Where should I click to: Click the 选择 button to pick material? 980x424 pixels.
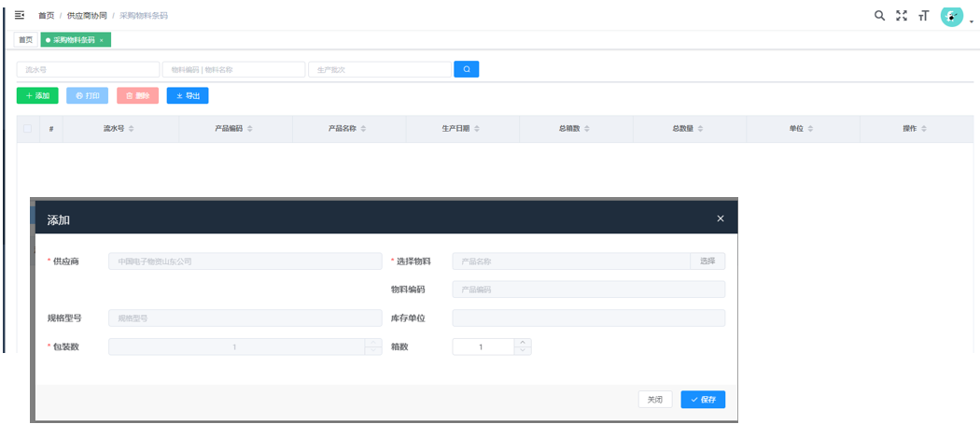(x=707, y=261)
